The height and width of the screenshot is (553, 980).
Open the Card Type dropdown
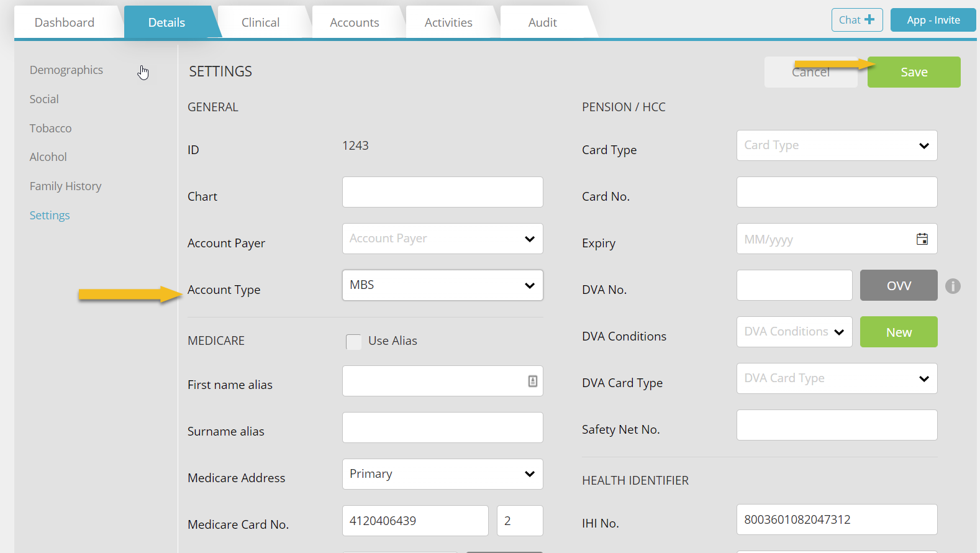pos(837,145)
